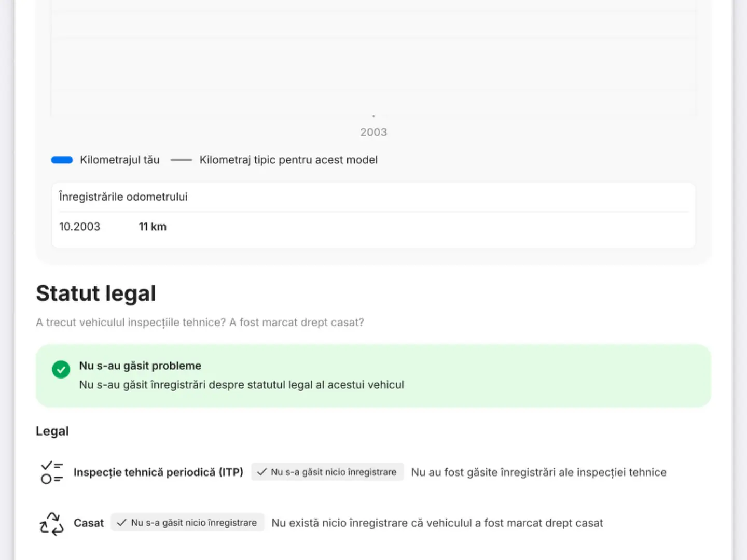Select the 10.2003 odometer record date
Image resolution: width=747 pixels, height=560 pixels.
(80, 227)
